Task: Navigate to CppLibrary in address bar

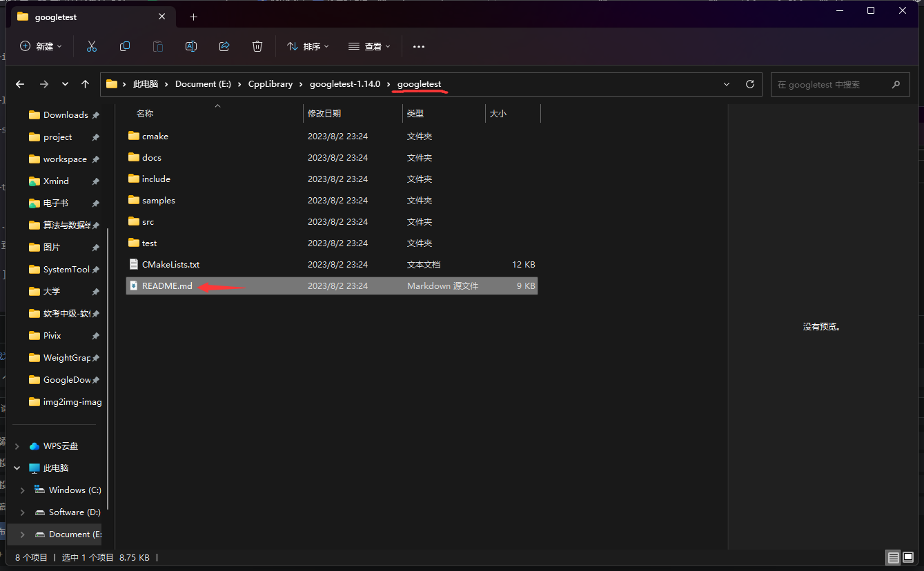Action: click(x=271, y=84)
